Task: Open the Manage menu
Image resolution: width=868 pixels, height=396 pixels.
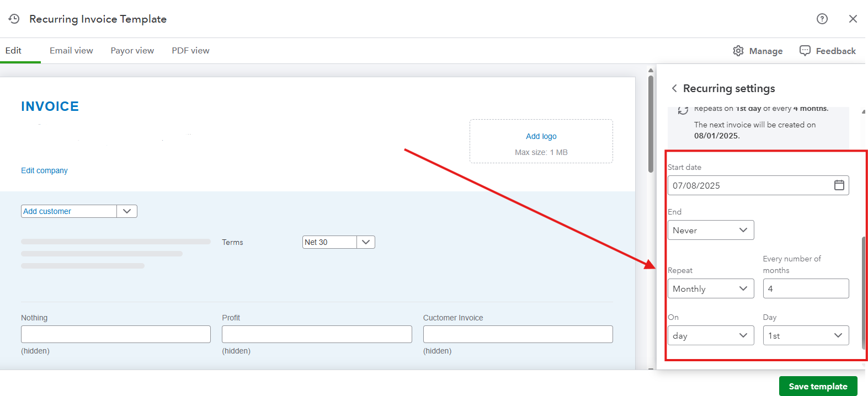Action: point(758,51)
